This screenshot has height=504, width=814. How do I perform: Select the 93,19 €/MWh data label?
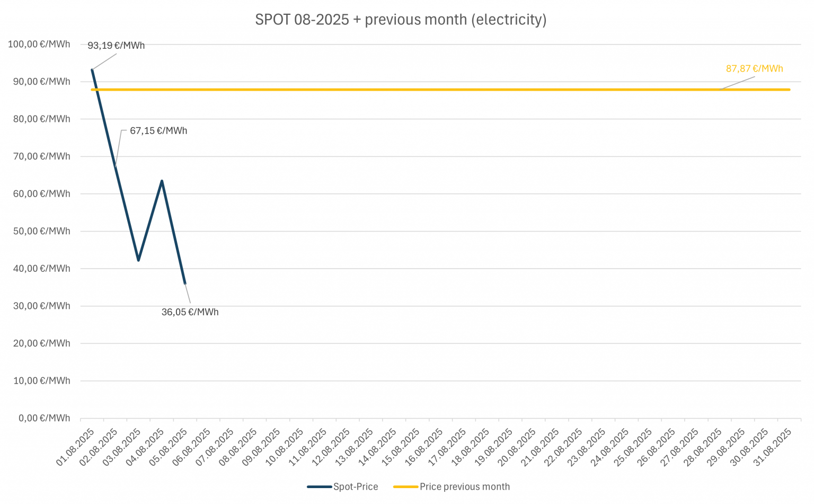point(116,46)
